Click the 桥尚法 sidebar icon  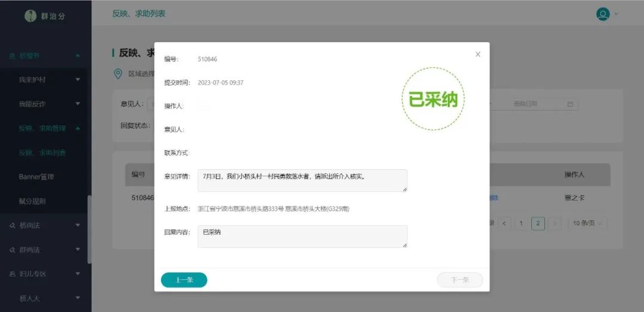(x=13, y=226)
